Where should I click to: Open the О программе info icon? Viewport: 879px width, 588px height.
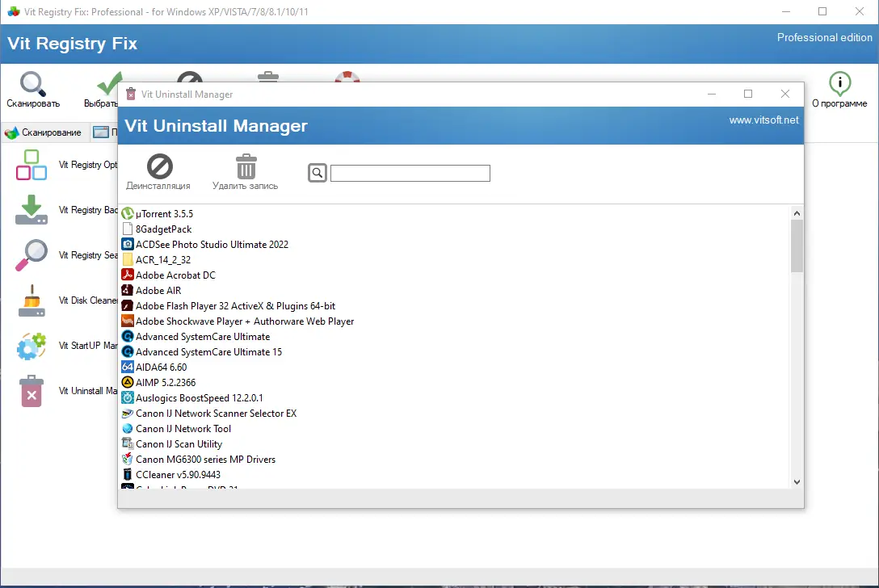click(839, 83)
